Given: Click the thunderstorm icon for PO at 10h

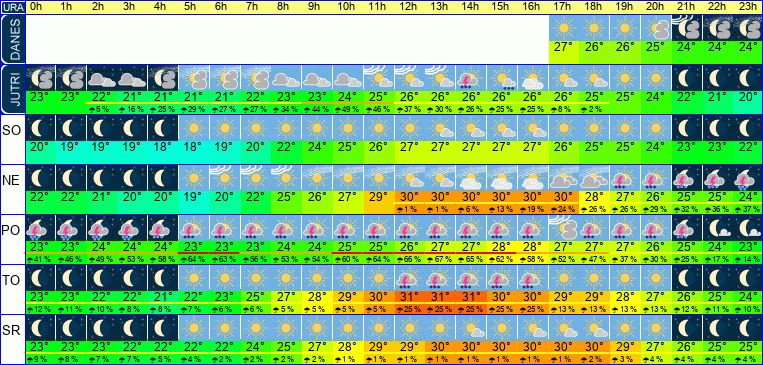Looking at the screenshot, I should coord(348,228).
